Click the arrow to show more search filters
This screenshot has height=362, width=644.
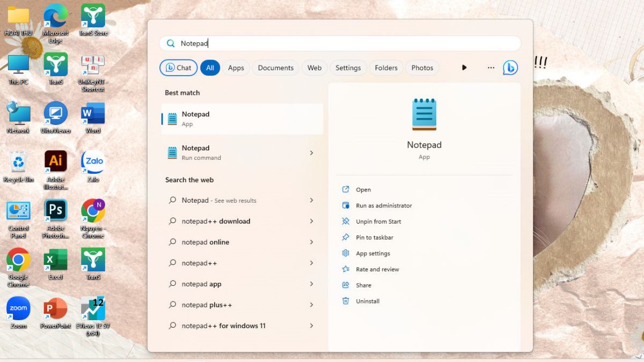[464, 68]
